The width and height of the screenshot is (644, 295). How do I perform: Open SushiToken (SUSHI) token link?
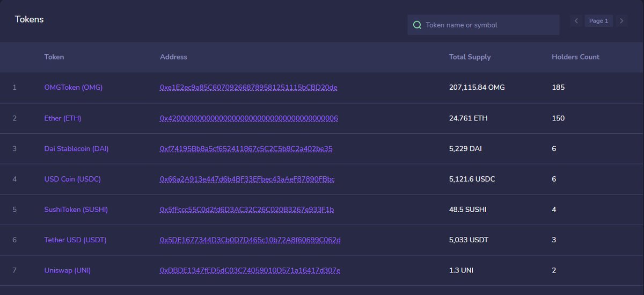click(x=76, y=210)
